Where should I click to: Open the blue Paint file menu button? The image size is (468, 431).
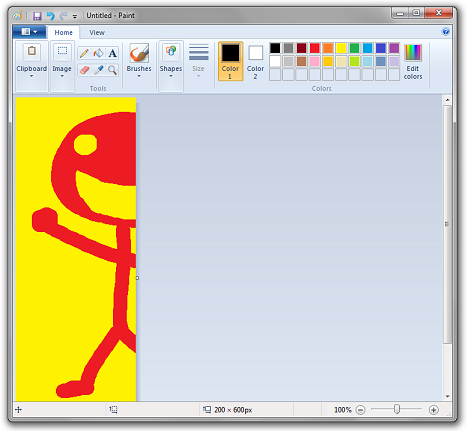[29, 32]
